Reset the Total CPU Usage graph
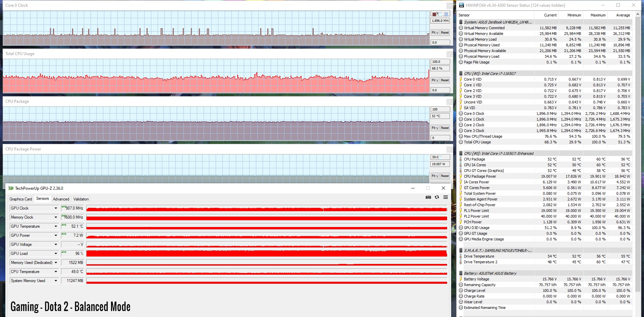 pyautogui.click(x=445, y=80)
